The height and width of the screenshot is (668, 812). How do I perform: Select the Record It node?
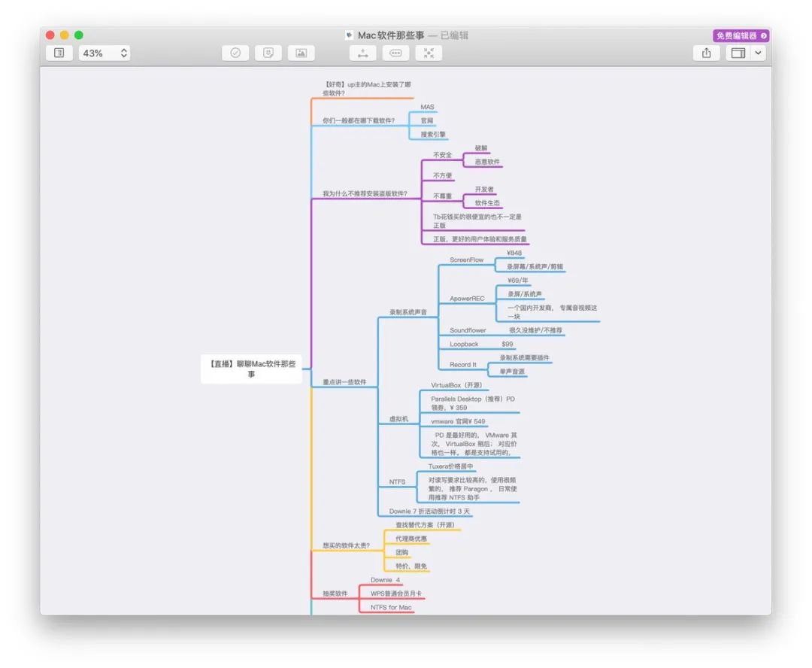point(463,365)
